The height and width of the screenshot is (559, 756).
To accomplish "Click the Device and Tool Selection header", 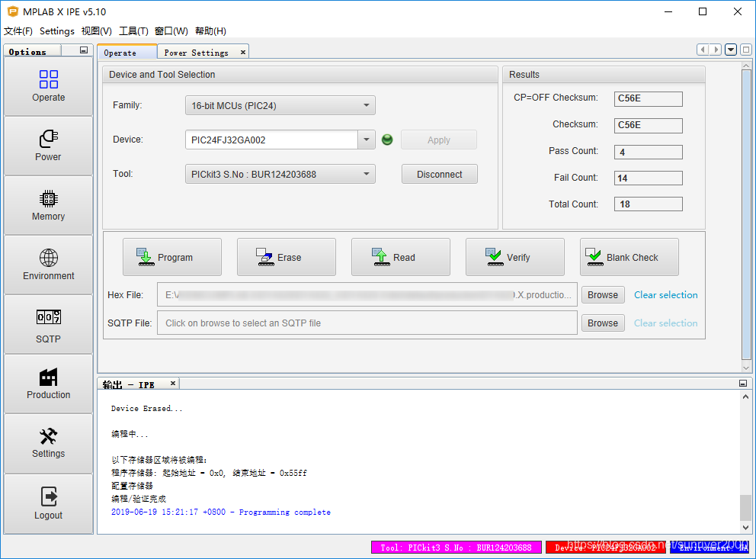I will (300, 74).
